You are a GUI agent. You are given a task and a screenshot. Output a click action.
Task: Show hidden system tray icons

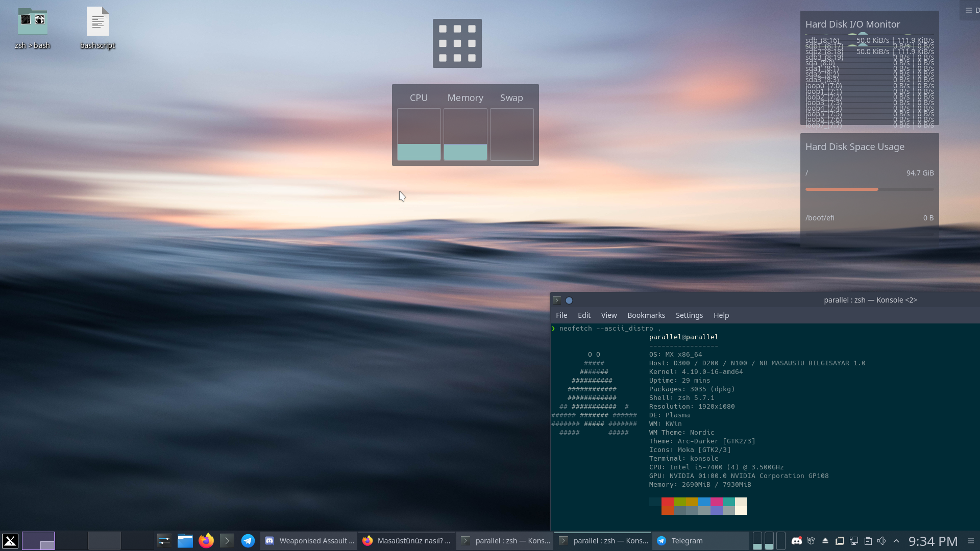coord(896,541)
